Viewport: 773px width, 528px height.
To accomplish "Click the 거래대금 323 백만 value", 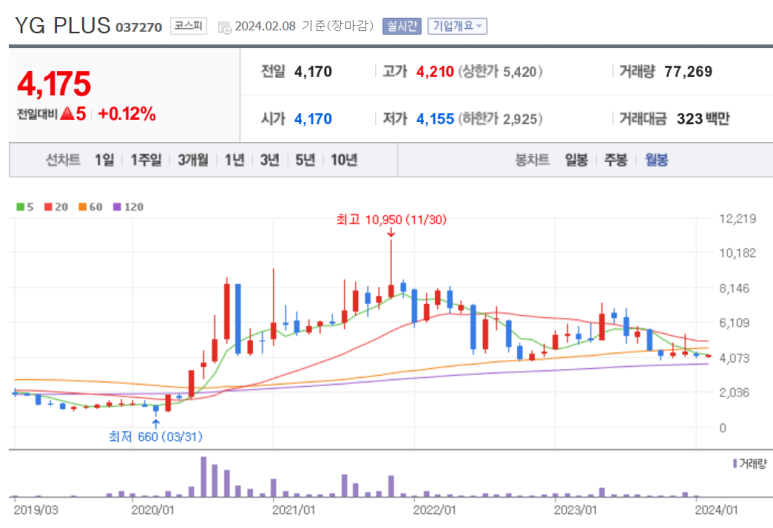I will tap(703, 119).
